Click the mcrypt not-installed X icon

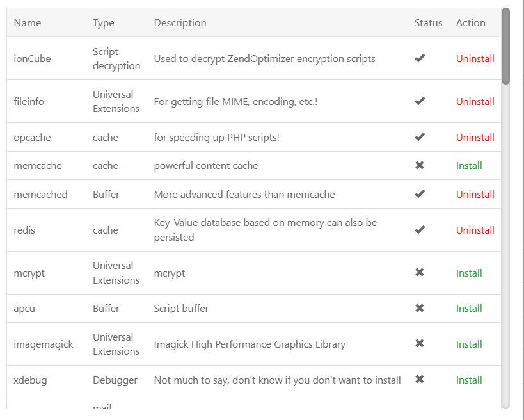[420, 273]
